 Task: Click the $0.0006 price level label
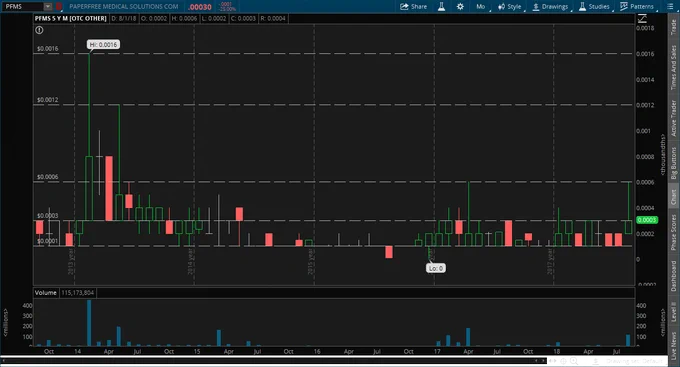coord(47,177)
